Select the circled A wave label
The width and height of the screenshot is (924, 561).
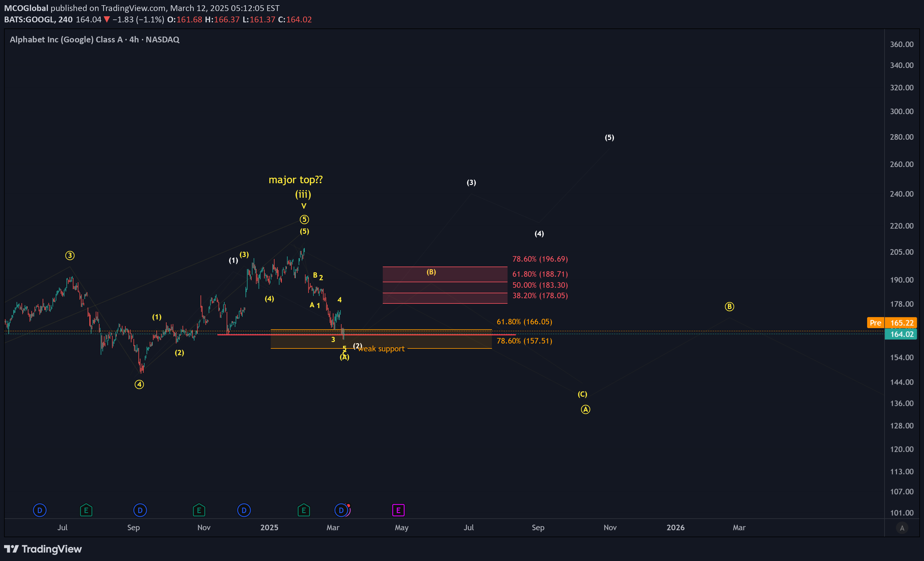click(x=585, y=409)
